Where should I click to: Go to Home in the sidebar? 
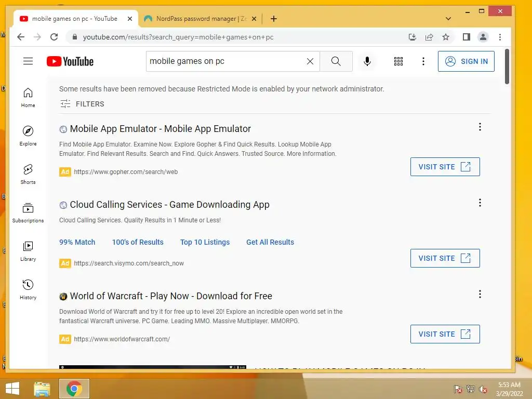point(28,98)
